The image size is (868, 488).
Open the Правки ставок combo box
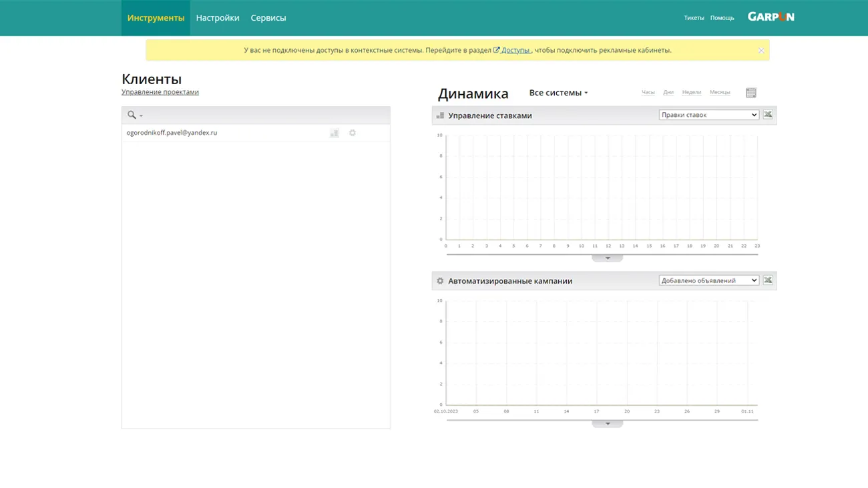pyautogui.click(x=708, y=115)
